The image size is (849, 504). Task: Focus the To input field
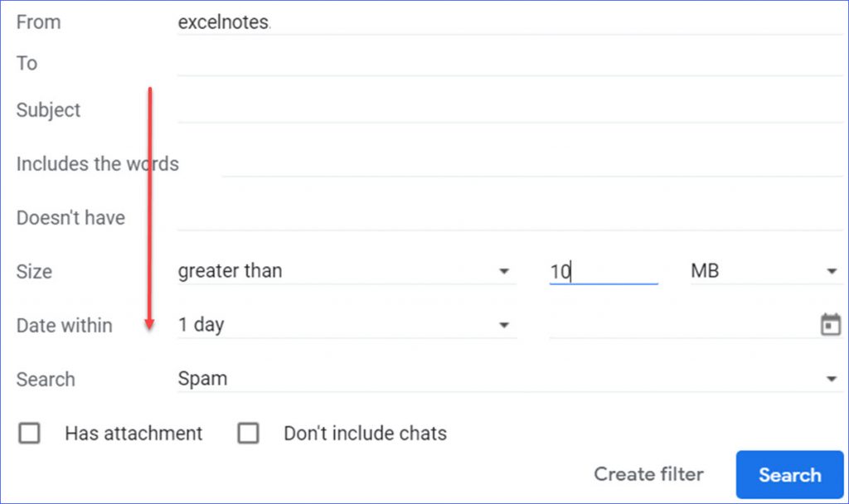[508, 64]
